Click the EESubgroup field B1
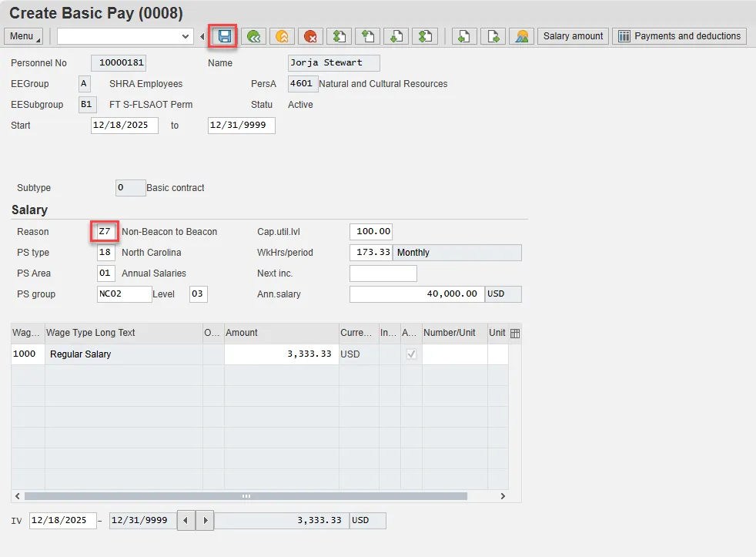756x557 pixels. coord(88,104)
